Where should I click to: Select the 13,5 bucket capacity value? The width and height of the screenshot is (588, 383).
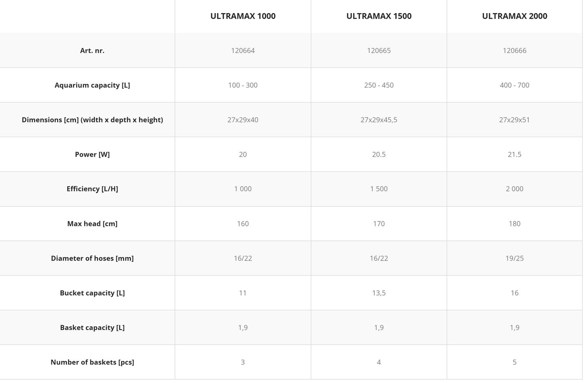[x=379, y=293]
